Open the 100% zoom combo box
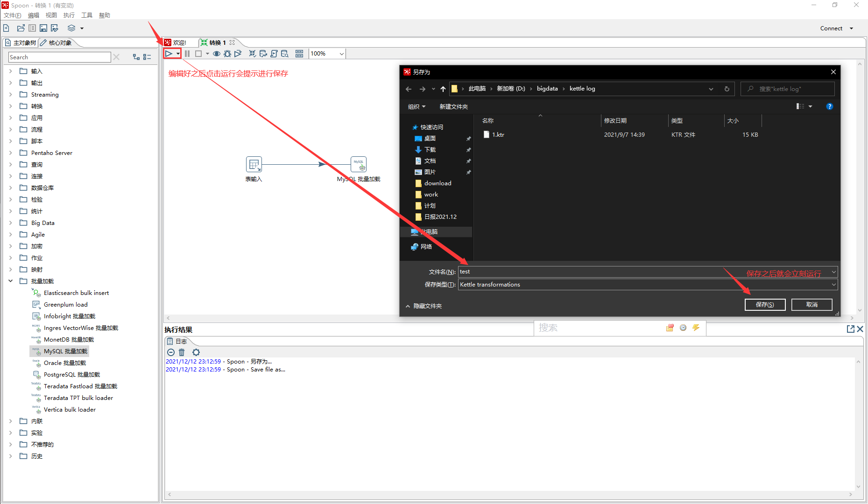This screenshot has height=504, width=868. click(327, 54)
